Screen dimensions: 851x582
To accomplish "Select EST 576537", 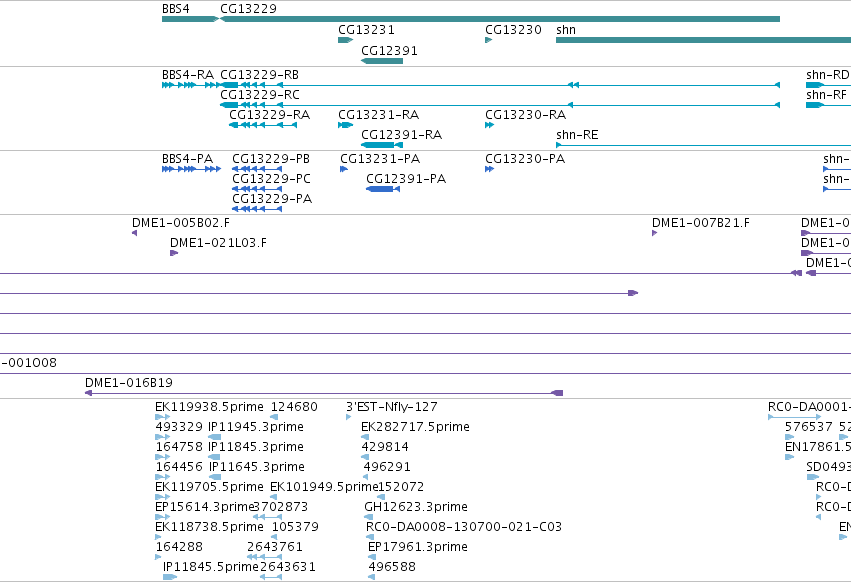I will [x=790, y=437].
